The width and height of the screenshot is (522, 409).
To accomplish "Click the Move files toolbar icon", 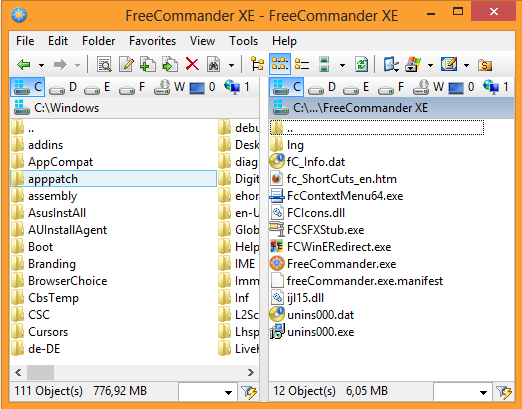I will pos(170,64).
